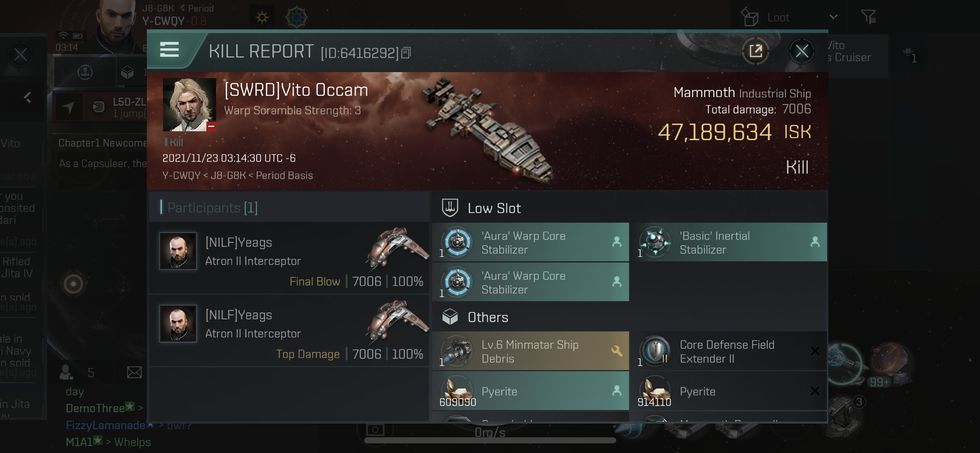Viewport: 980px width, 453px height.
Task: Copy the kill report ID
Action: click(x=406, y=53)
